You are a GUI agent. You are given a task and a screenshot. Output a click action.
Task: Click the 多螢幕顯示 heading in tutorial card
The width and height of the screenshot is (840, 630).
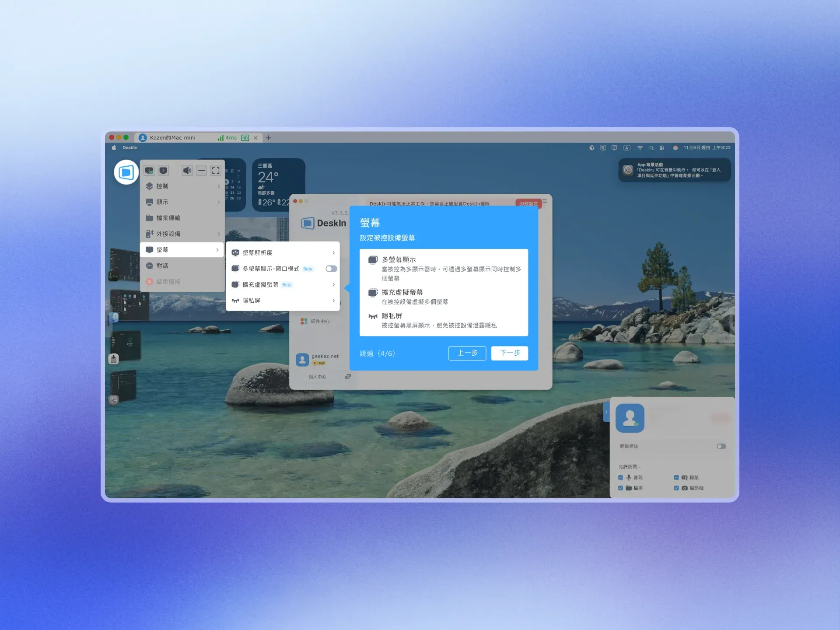pos(399,259)
